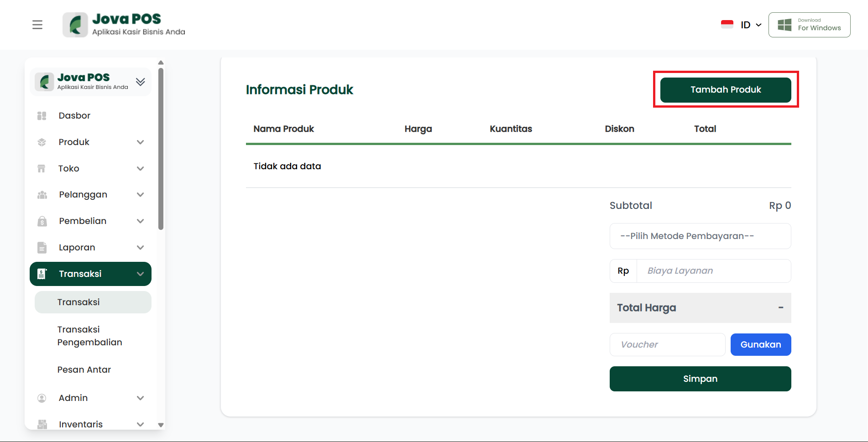The width and height of the screenshot is (868, 442).
Task: Click the Toko storefront icon
Action: (x=42, y=169)
